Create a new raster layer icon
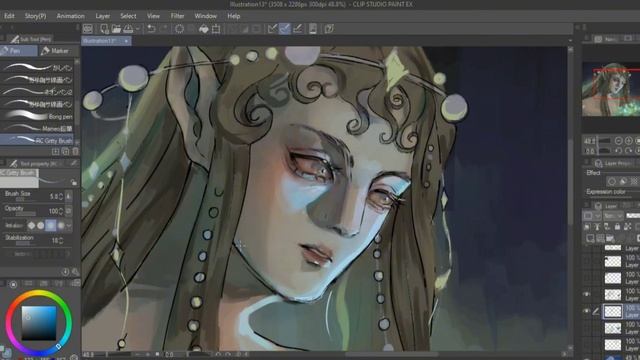 tap(590, 238)
